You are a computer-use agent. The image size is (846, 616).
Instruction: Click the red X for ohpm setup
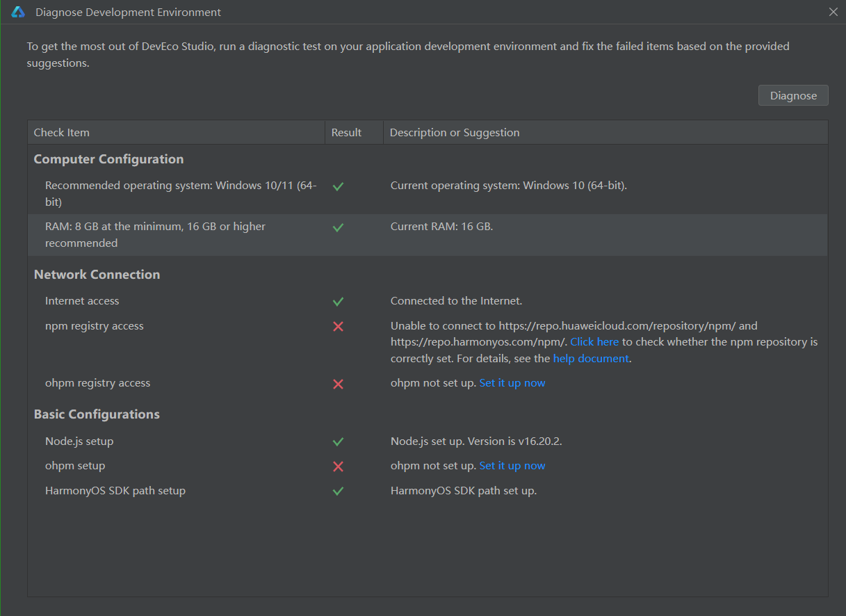tap(338, 467)
